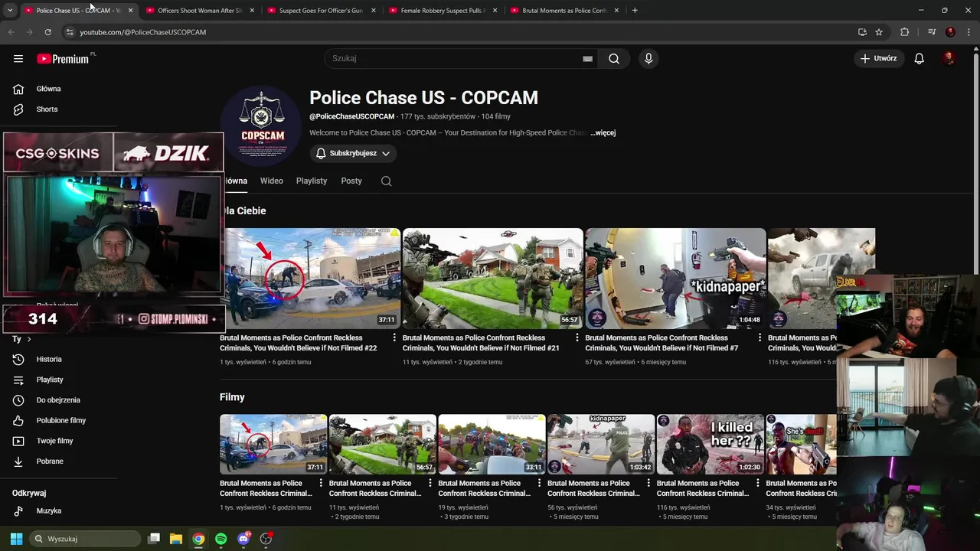Open video title ending Not Filmed #22

click(299, 343)
